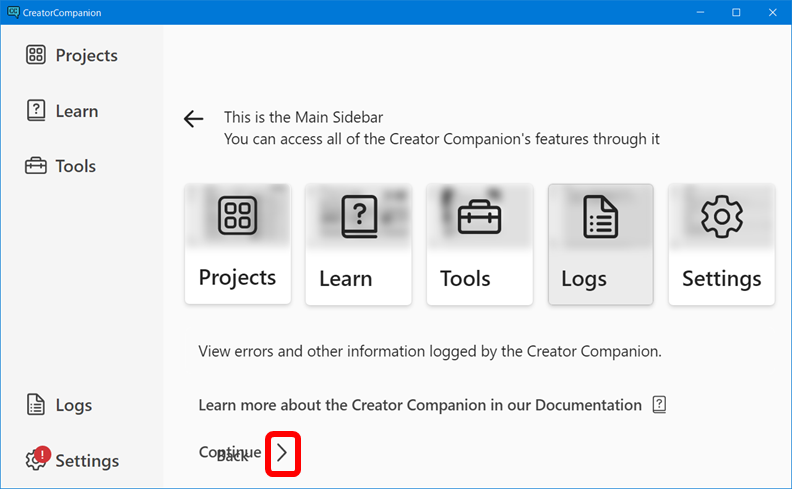Maximize the CreatorCompanion window

click(x=736, y=12)
